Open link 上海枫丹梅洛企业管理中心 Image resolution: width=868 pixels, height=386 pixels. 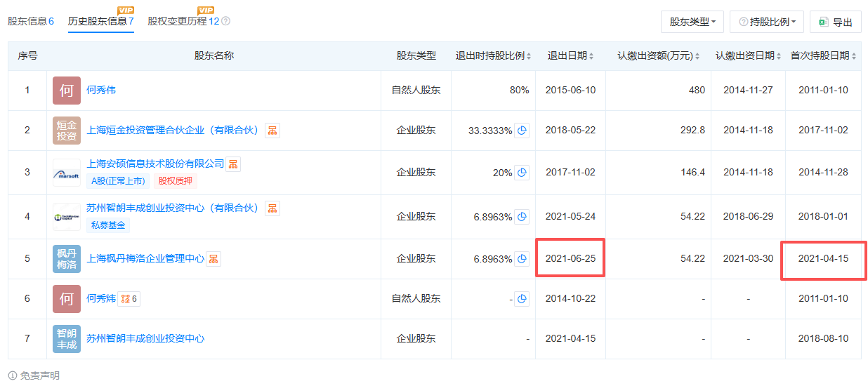pos(145,259)
